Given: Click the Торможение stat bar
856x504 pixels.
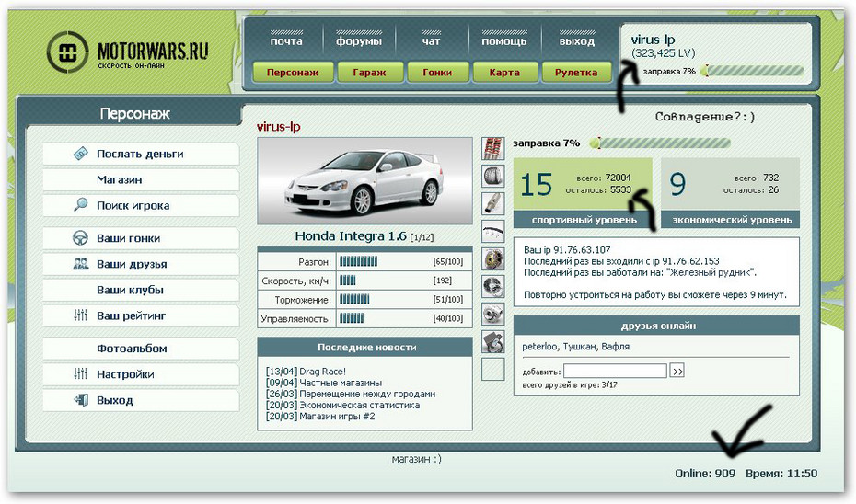Looking at the screenshot, I should [354, 300].
